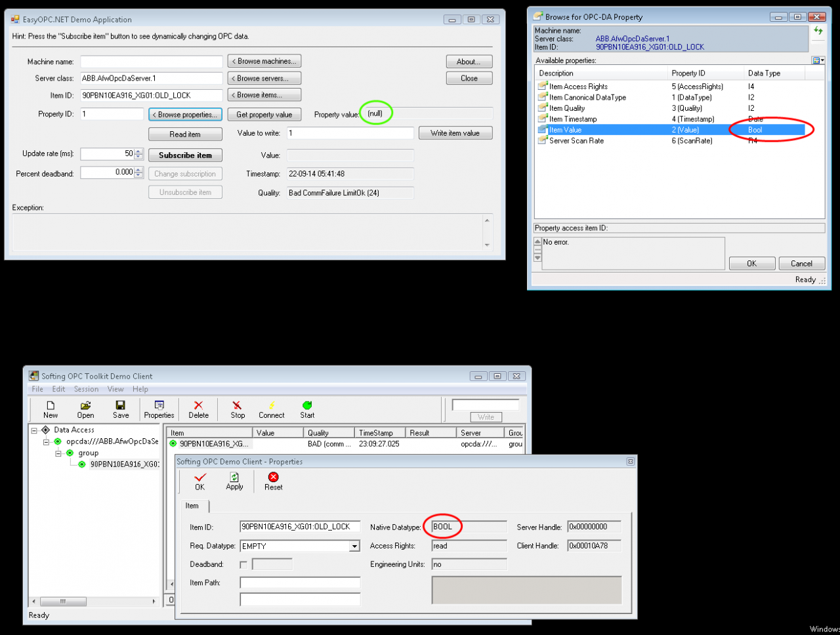Click Machine name input field
Image resolution: width=840 pixels, height=635 pixels.
(152, 62)
